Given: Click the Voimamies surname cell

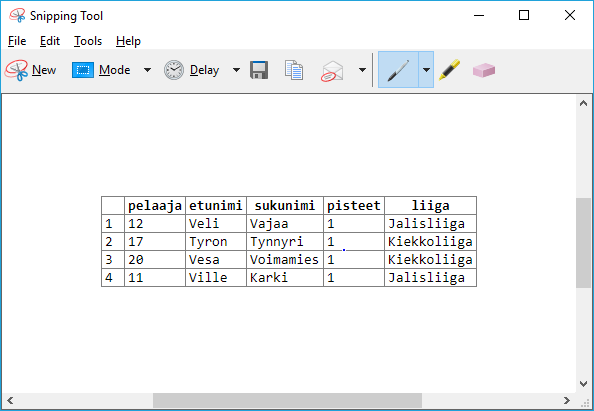Looking at the screenshot, I should (x=285, y=259).
